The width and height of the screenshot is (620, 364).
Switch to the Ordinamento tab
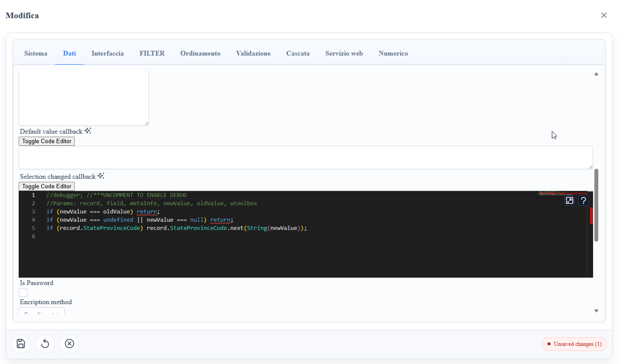point(201,53)
